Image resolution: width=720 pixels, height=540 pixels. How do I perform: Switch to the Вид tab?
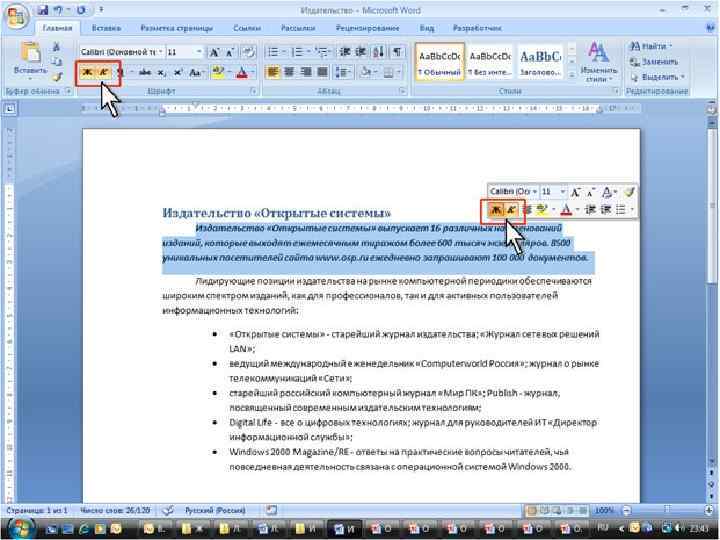(x=427, y=28)
